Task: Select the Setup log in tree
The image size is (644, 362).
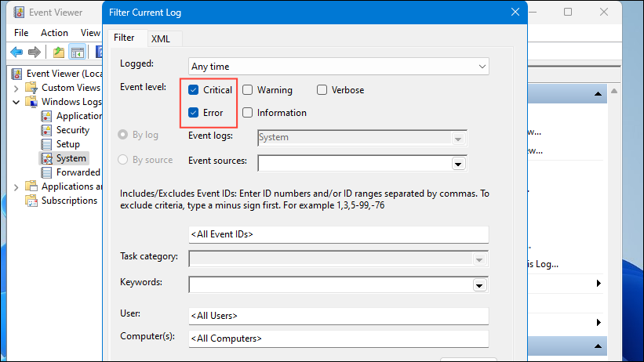Action: point(67,144)
